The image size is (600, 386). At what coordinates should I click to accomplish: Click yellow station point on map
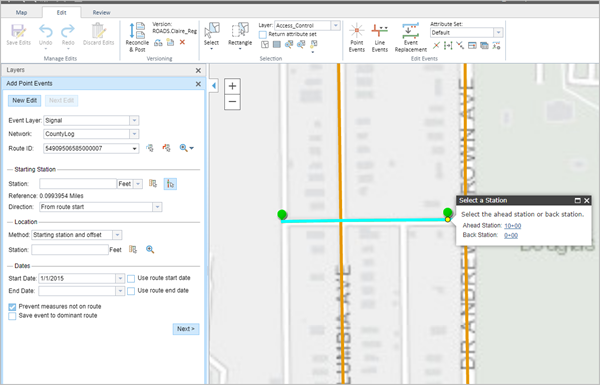[x=447, y=220]
